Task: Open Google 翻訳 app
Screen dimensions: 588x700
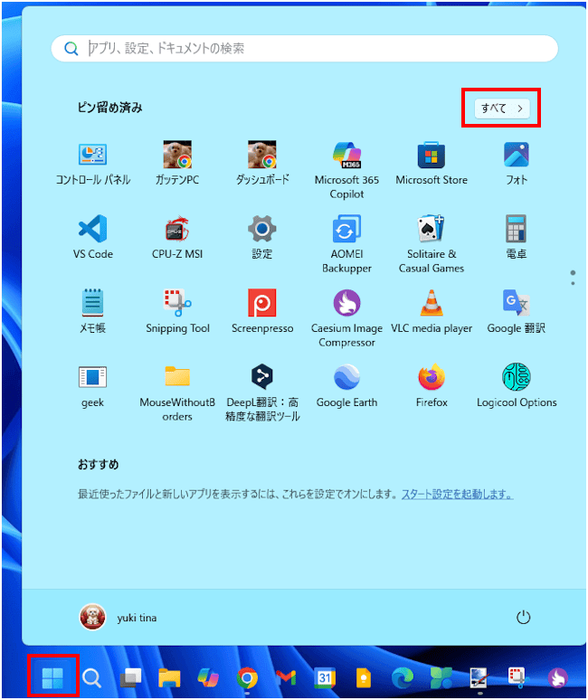Action: [517, 312]
